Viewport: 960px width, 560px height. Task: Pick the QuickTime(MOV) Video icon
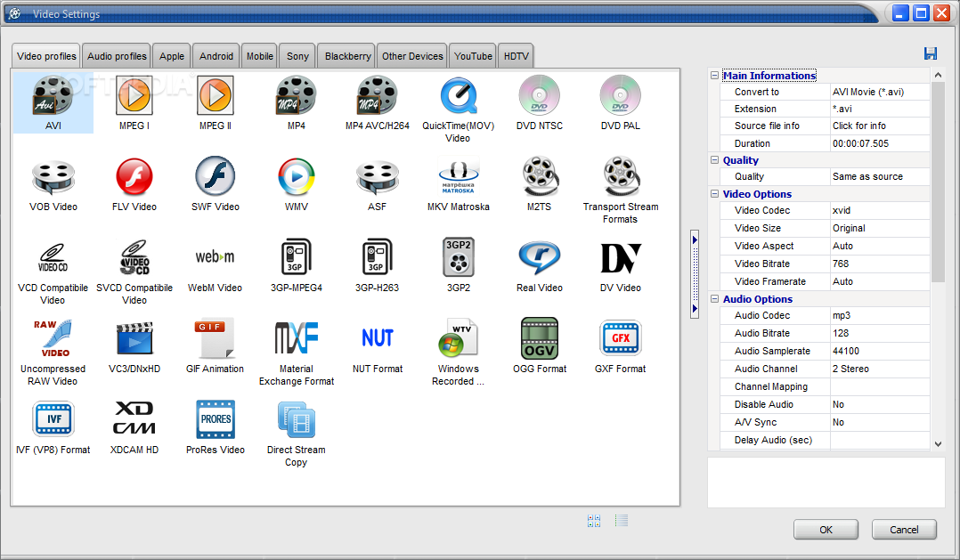point(458,95)
